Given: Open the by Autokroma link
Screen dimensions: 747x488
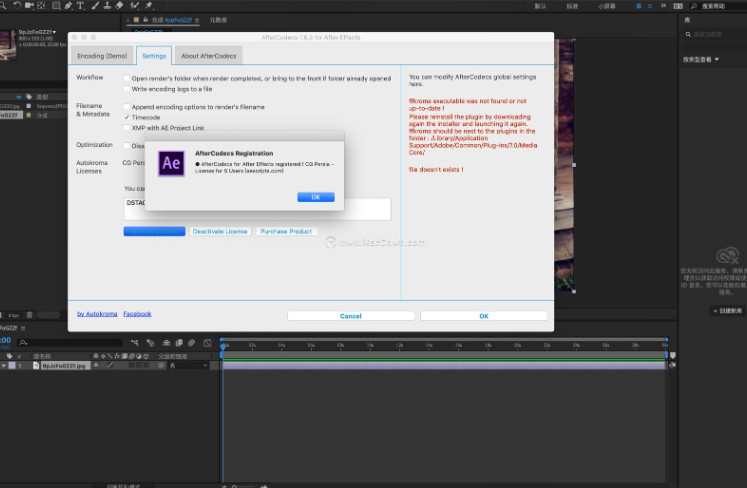Looking at the screenshot, I should coord(97,314).
